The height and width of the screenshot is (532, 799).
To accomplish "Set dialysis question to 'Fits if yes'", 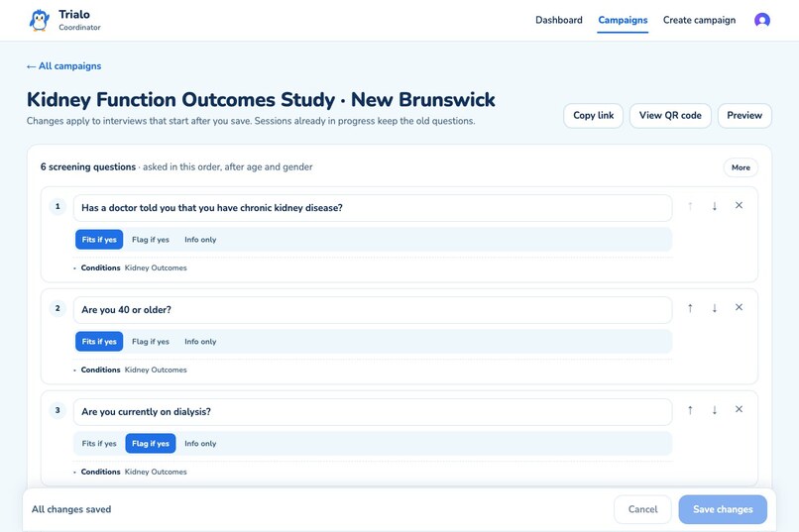I will pyautogui.click(x=99, y=444).
